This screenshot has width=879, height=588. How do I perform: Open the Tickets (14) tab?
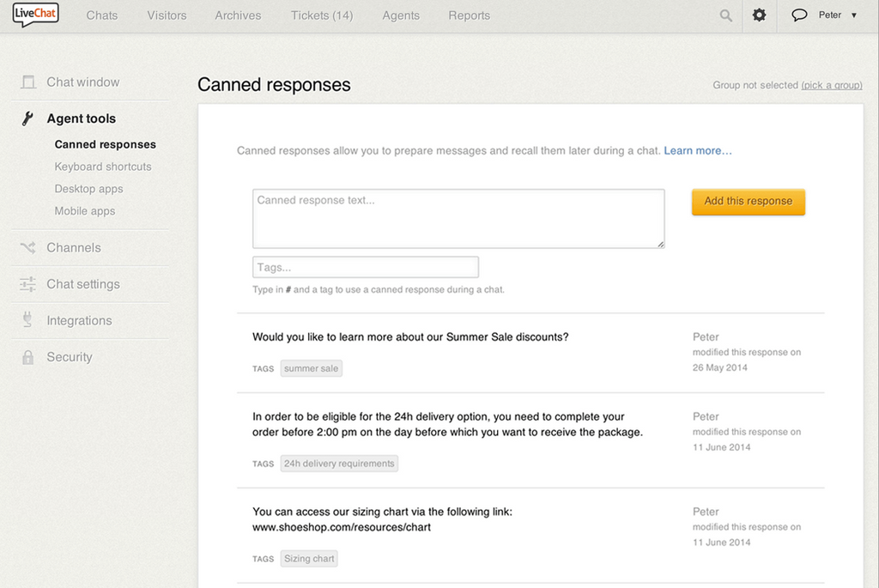(x=322, y=15)
